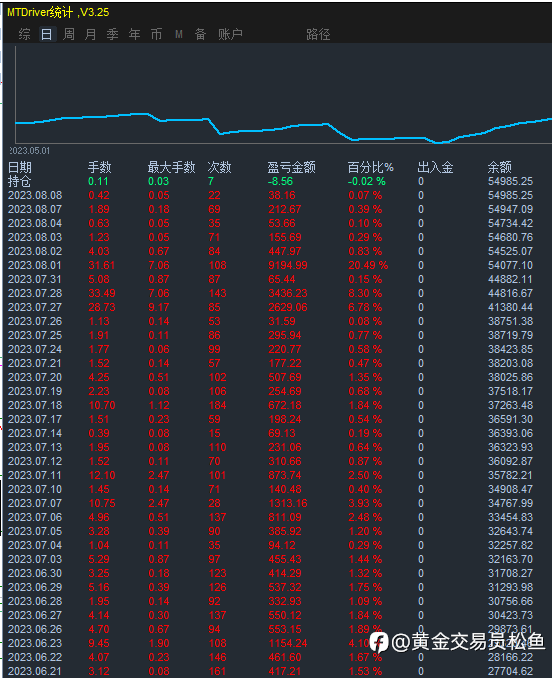The height and width of the screenshot is (678, 552).
Task: Click the 54077.10 balance value
Action: pos(511,265)
